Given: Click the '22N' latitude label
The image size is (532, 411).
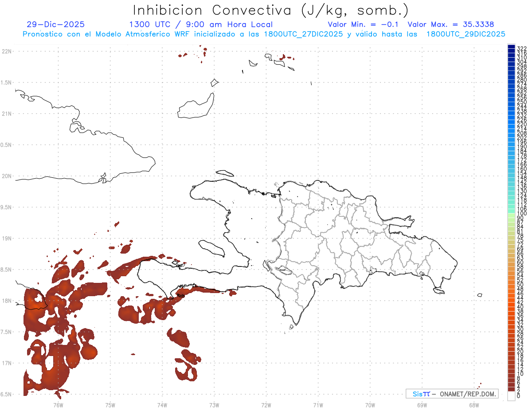Looking at the screenshot, I should click(x=7, y=51).
